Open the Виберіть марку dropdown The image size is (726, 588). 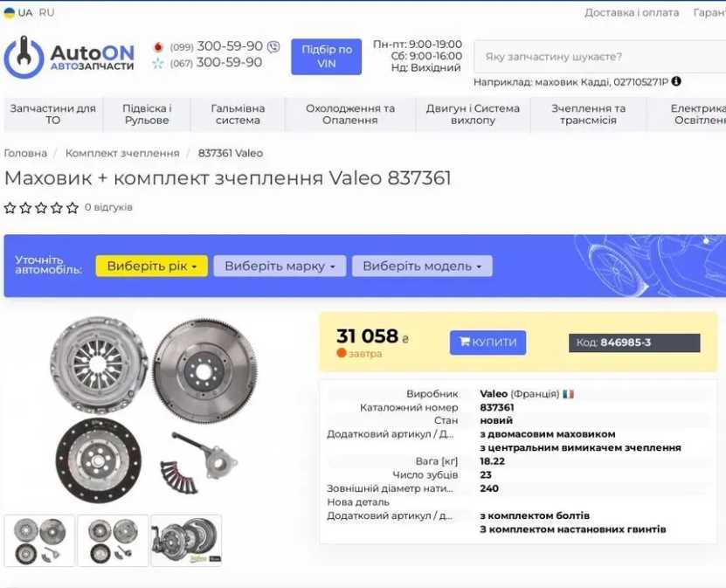280,266
